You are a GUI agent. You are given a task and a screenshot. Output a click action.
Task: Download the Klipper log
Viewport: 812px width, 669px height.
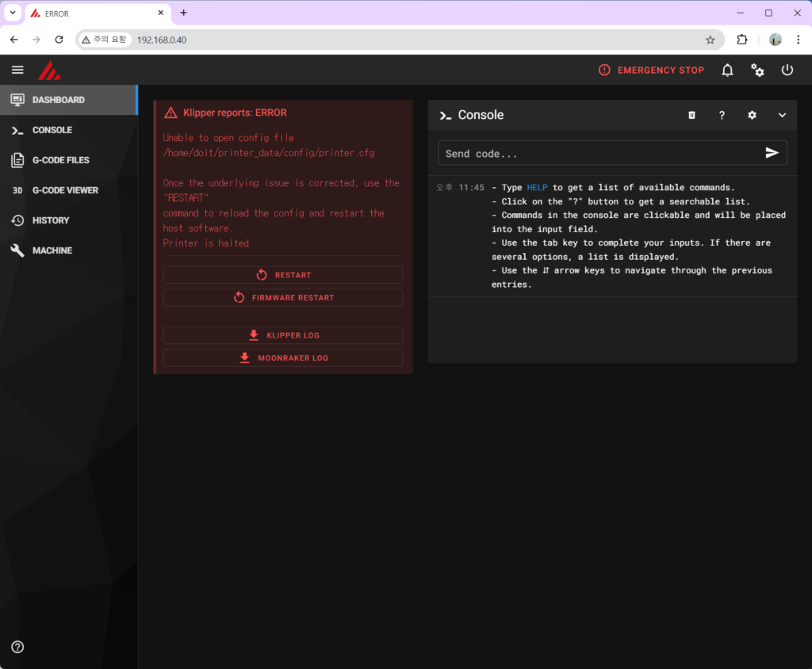283,335
